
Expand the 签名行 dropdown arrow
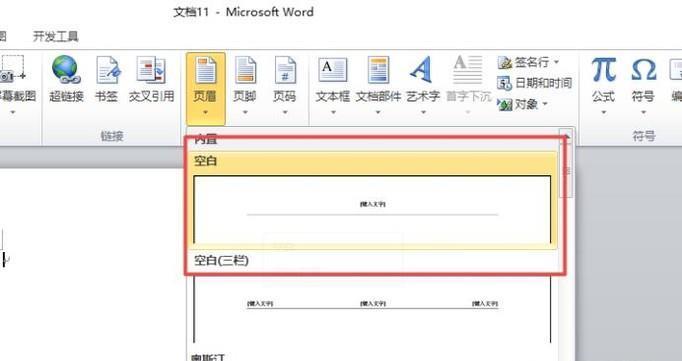point(556,62)
